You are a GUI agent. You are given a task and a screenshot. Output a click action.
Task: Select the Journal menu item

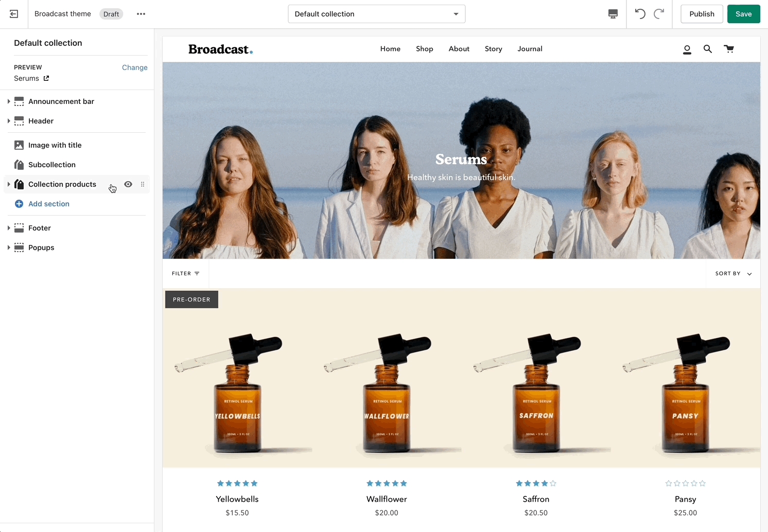pyautogui.click(x=530, y=49)
